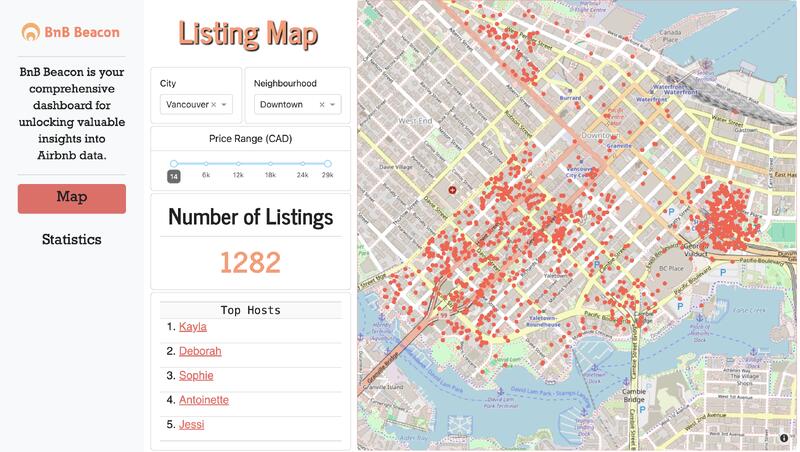Click the 12k mark on price slider
This screenshot has width=800, height=452.
coord(238,163)
